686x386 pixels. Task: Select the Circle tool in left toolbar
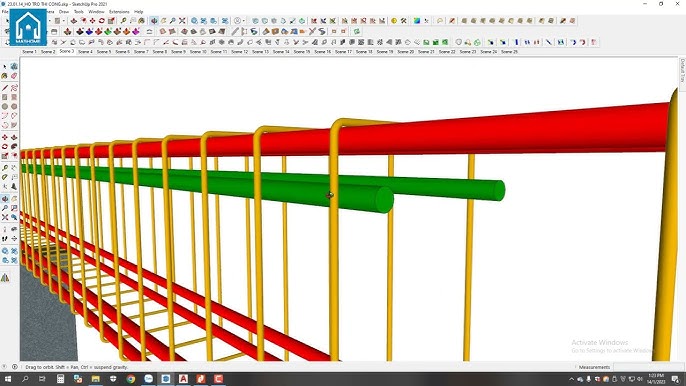[x=5, y=106]
